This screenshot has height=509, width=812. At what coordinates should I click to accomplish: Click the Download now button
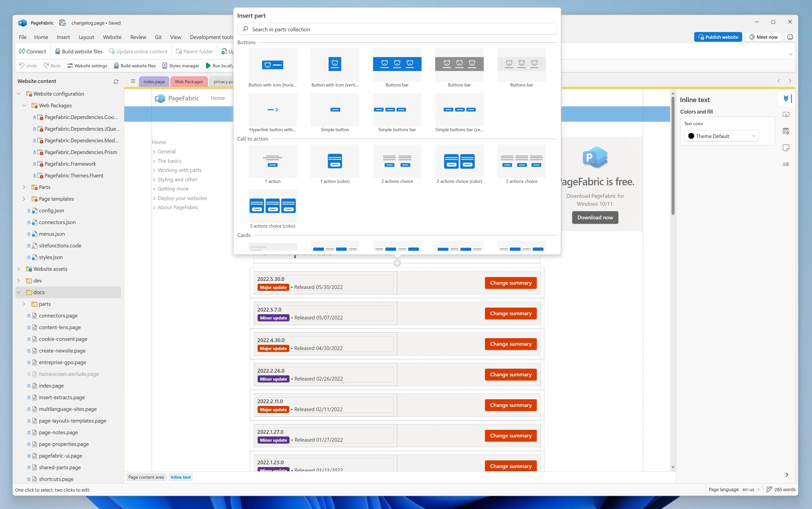click(x=595, y=217)
